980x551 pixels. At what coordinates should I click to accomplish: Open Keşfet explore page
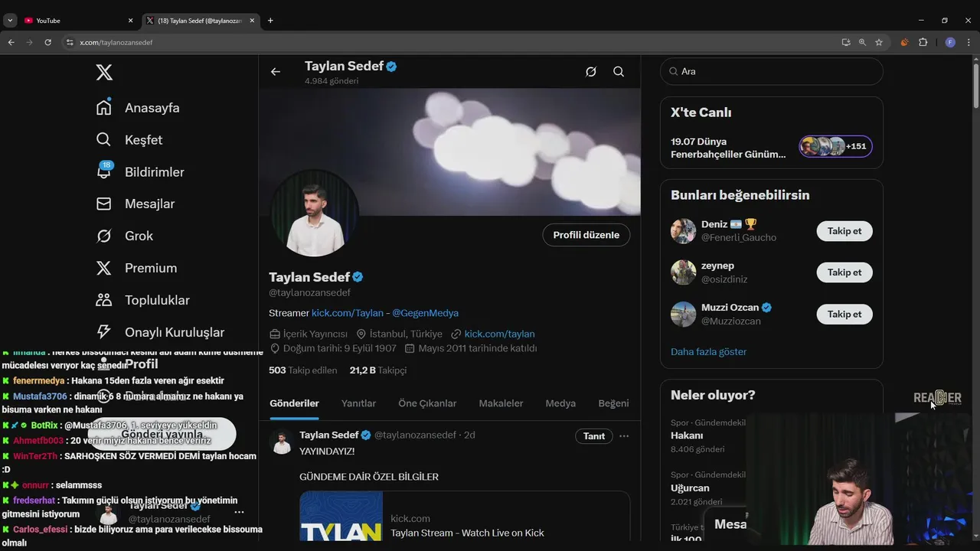(x=129, y=140)
